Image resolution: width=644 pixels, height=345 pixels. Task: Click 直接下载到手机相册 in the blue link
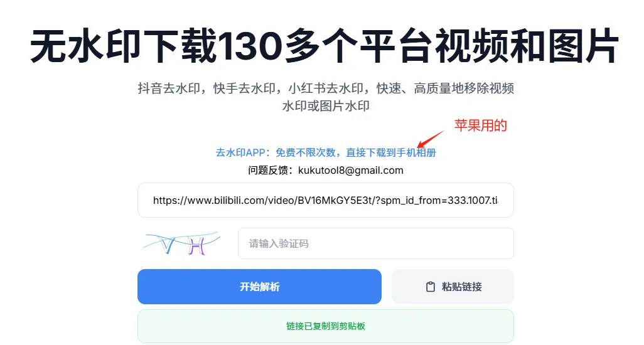(390, 152)
